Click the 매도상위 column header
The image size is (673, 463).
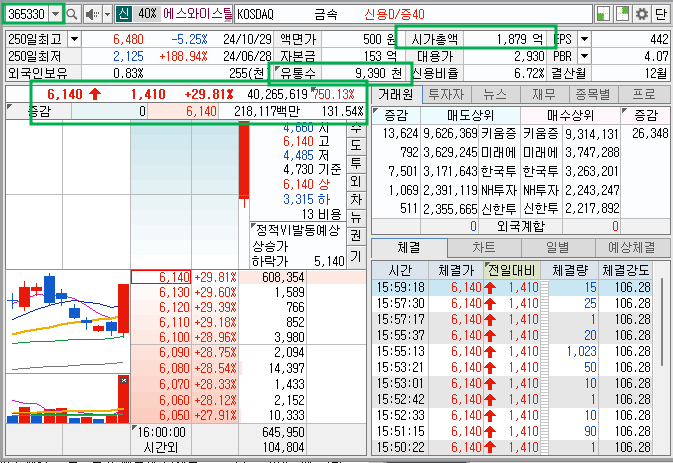470,115
